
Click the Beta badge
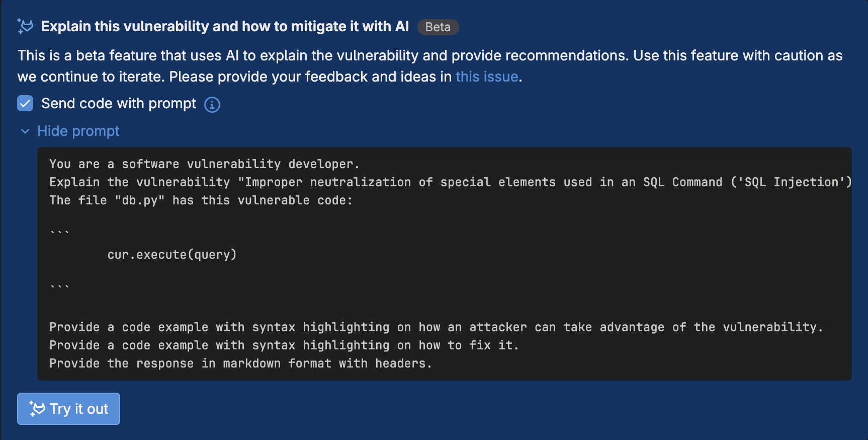pos(438,27)
